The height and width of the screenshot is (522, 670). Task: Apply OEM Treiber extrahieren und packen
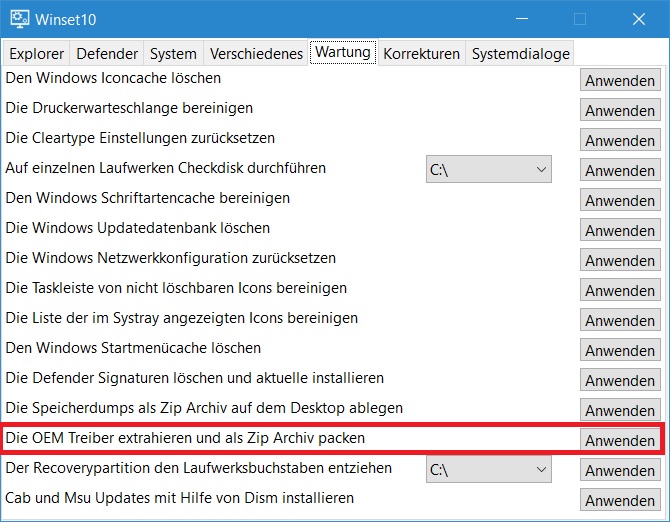[x=620, y=440]
